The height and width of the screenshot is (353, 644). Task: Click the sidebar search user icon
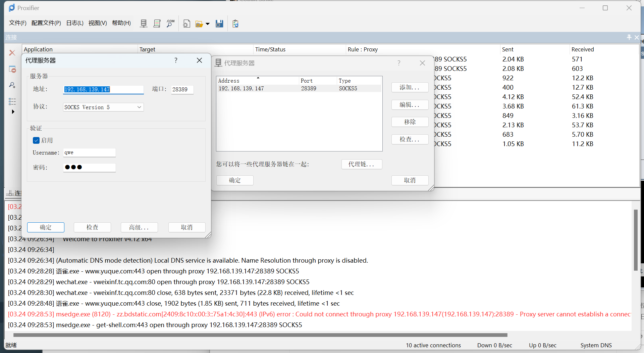12,85
